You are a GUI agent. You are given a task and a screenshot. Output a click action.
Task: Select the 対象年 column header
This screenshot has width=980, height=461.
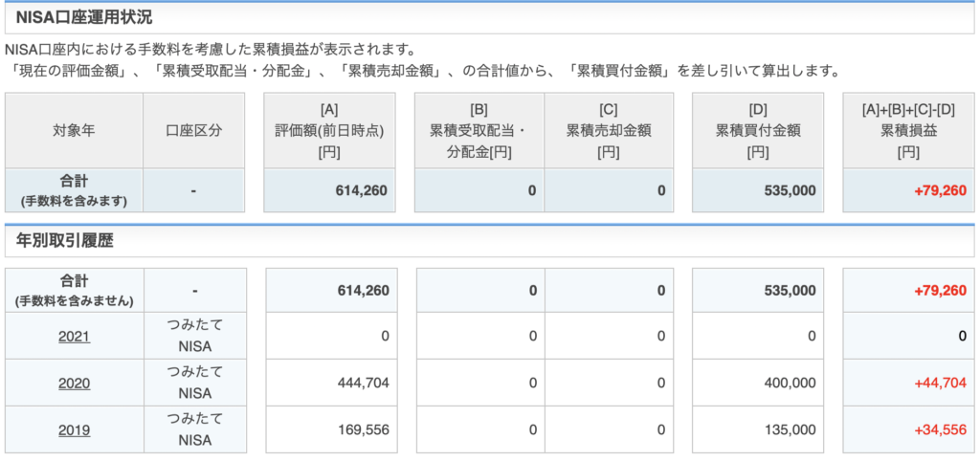pos(74,130)
